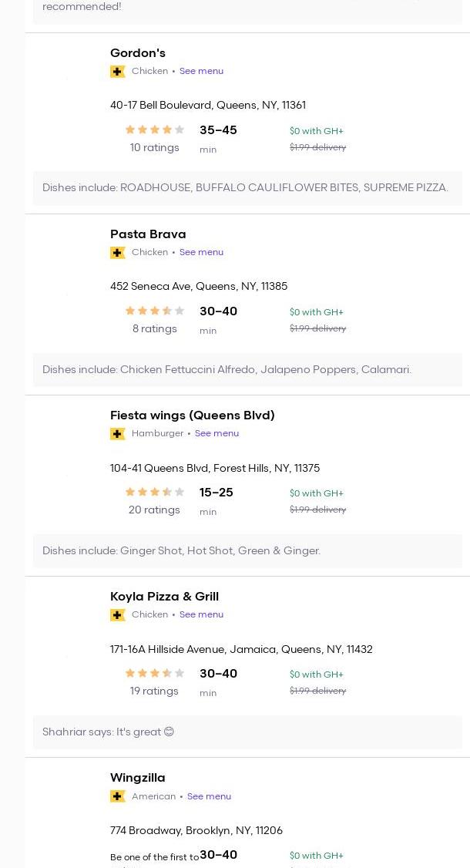Click the star rating for Pasta Brava
The width and height of the screenshot is (470, 868).
click(x=155, y=311)
